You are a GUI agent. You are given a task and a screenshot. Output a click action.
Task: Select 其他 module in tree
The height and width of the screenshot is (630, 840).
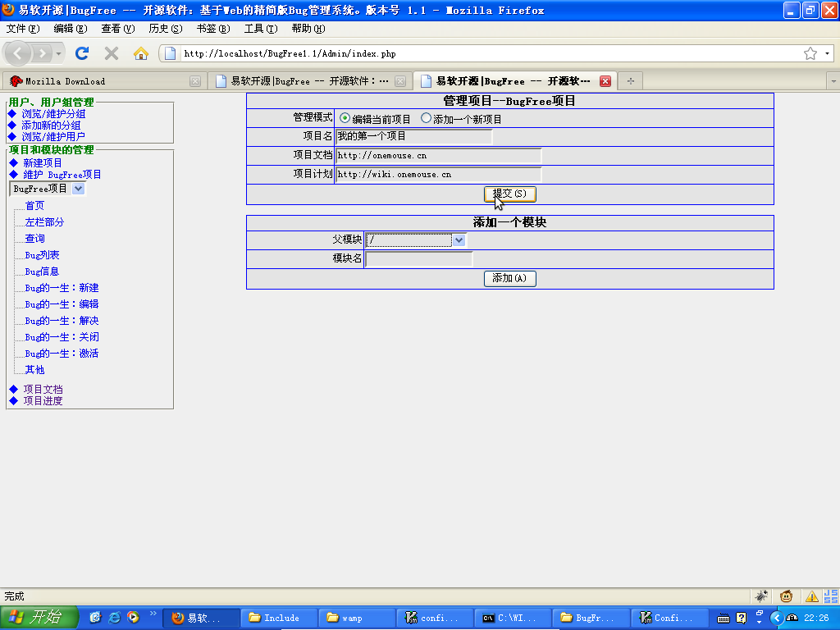point(34,370)
